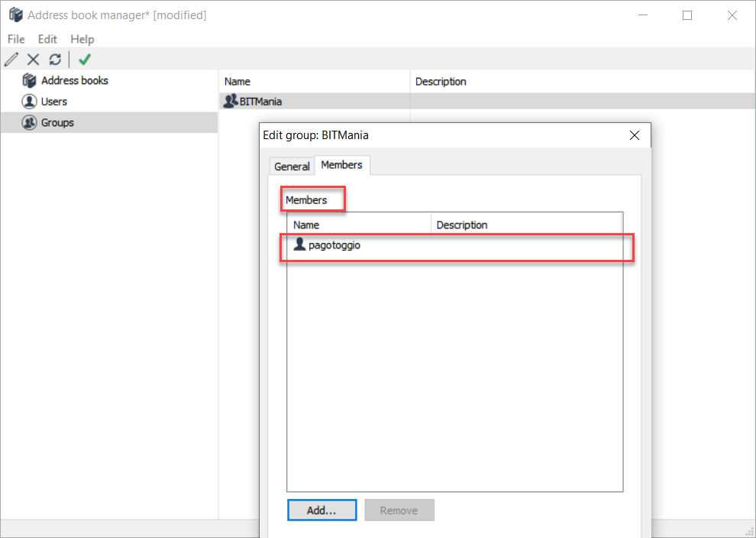Close the Edit group dialog
Viewport: 756px width, 538px height.
(634, 135)
